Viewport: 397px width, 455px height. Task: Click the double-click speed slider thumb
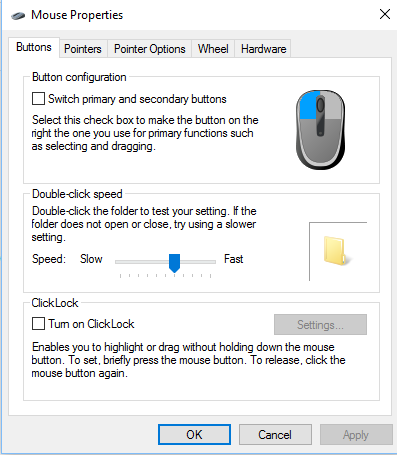pos(174,263)
